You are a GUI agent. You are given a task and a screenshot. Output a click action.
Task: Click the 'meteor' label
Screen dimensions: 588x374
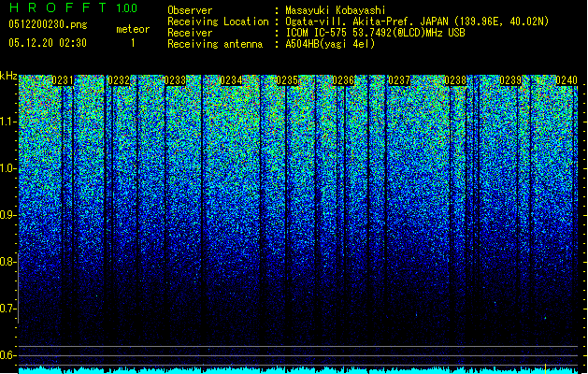(x=133, y=29)
